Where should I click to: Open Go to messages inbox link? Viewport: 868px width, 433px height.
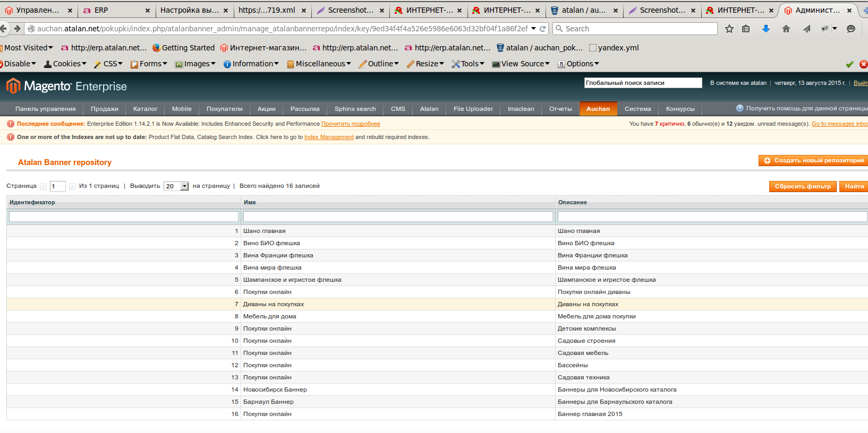click(x=840, y=124)
